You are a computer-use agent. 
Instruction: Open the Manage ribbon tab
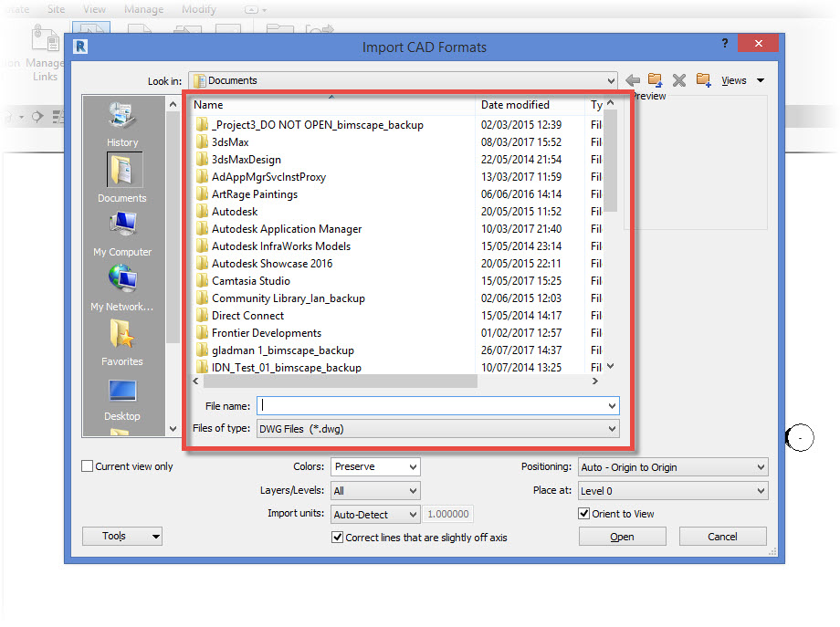143,9
